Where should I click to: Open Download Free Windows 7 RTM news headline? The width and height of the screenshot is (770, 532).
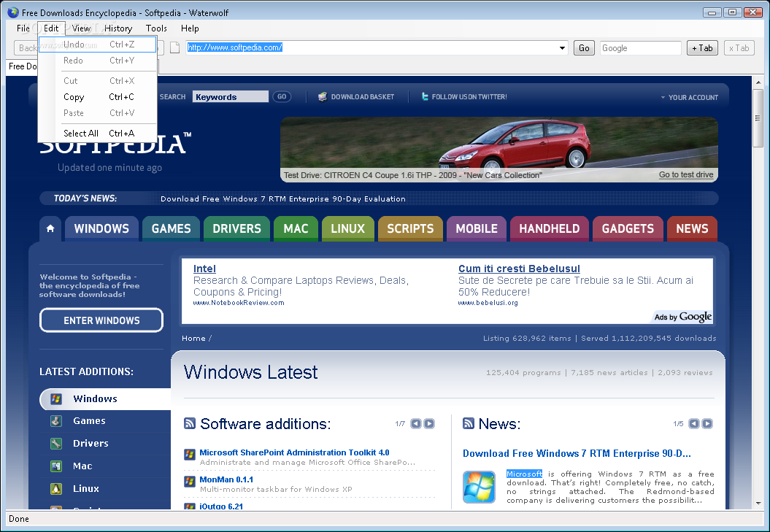click(x=577, y=453)
